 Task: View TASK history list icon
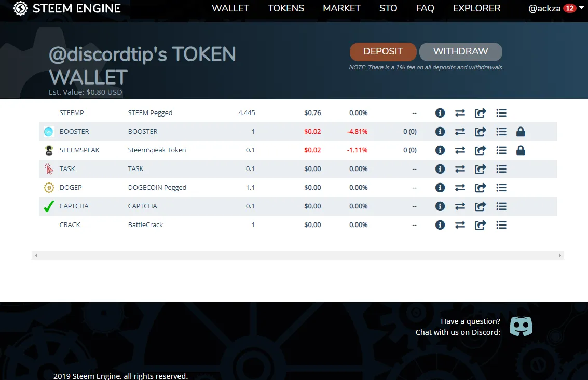(x=501, y=169)
